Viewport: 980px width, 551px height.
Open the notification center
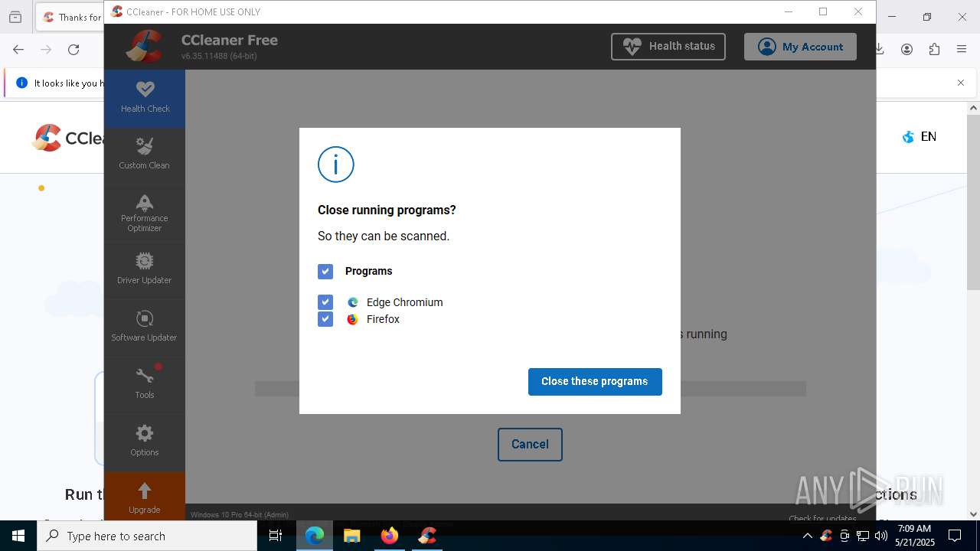(x=955, y=536)
